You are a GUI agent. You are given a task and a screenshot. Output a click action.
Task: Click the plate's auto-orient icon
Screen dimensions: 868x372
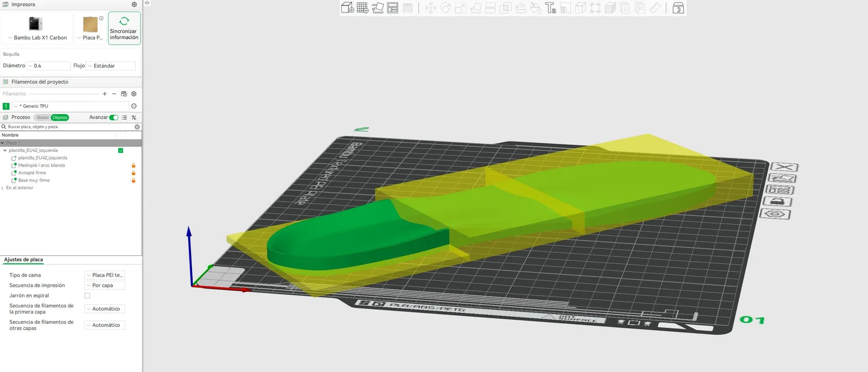click(x=782, y=178)
